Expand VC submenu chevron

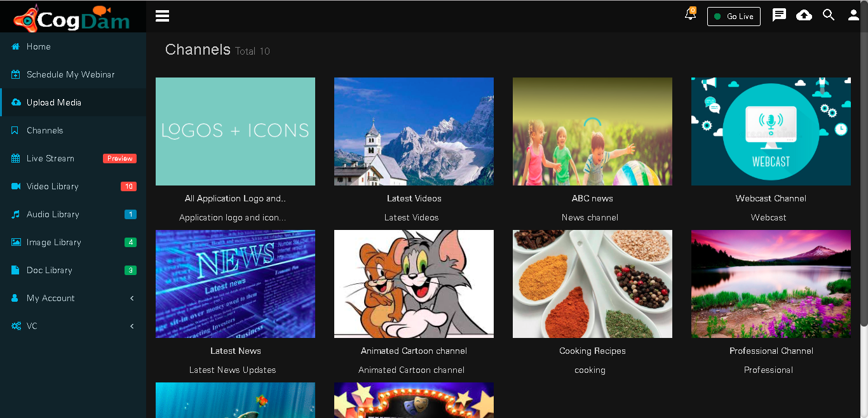(132, 326)
